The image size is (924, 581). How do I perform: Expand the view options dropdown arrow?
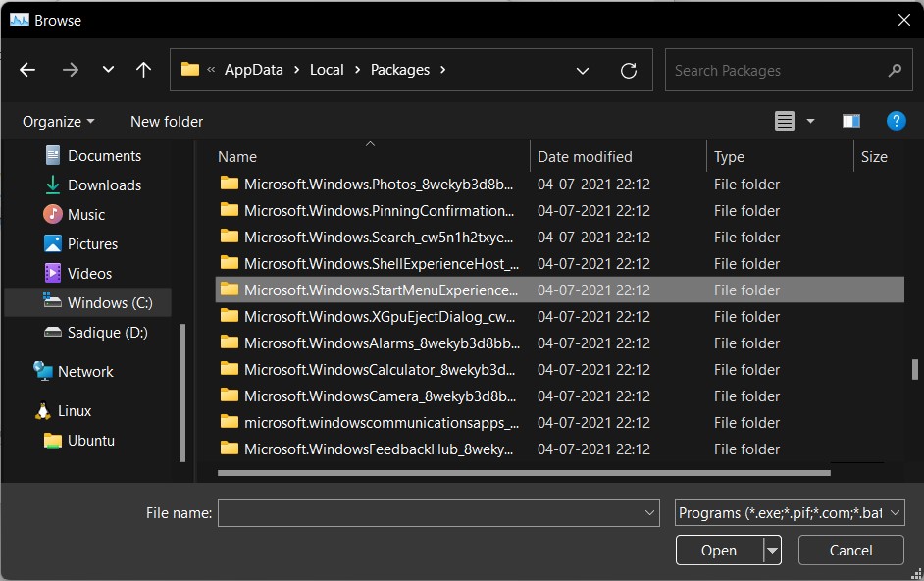coord(810,121)
